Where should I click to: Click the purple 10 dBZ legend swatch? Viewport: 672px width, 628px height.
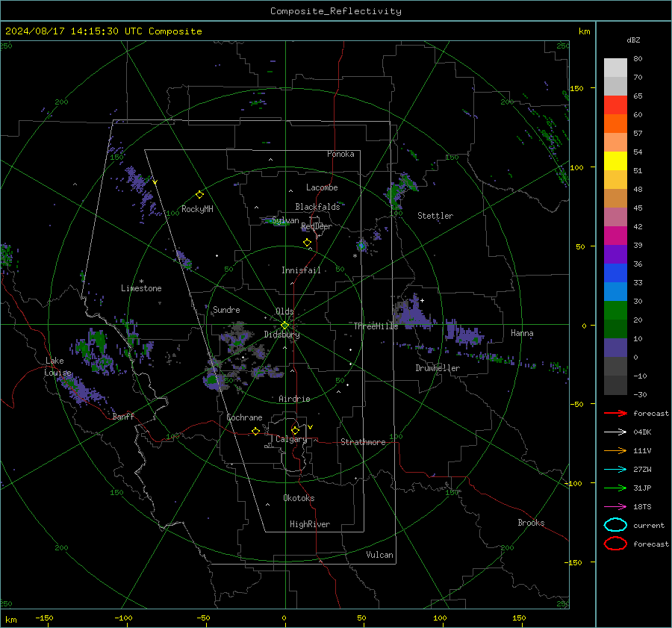(x=615, y=347)
